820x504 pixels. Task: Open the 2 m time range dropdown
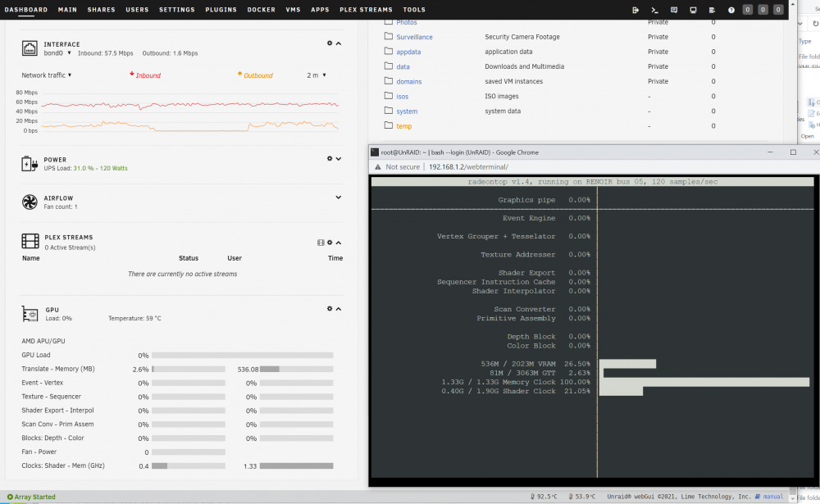click(317, 75)
